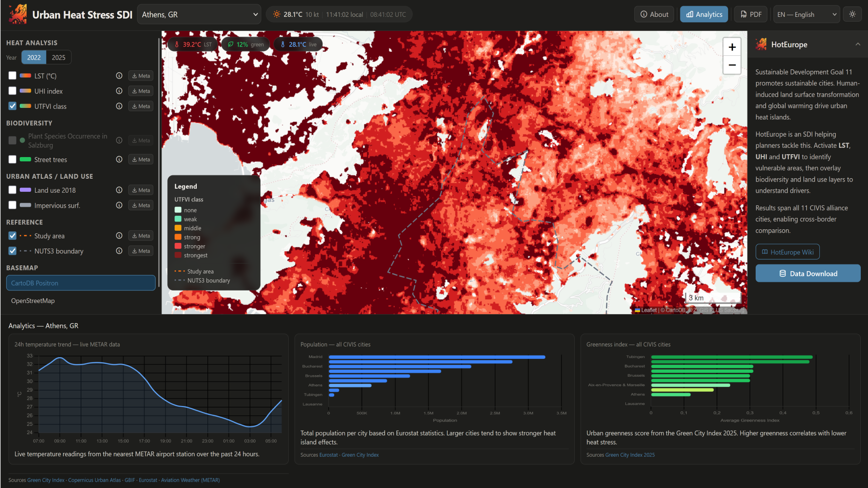868x488 pixels.
Task: Enable the Street trees layer checkbox
Action: (13, 159)
